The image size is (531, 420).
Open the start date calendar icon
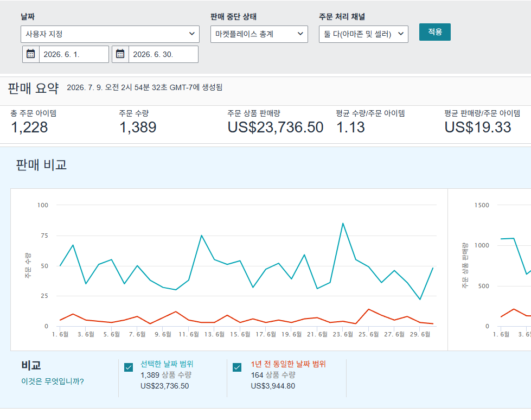31,54
